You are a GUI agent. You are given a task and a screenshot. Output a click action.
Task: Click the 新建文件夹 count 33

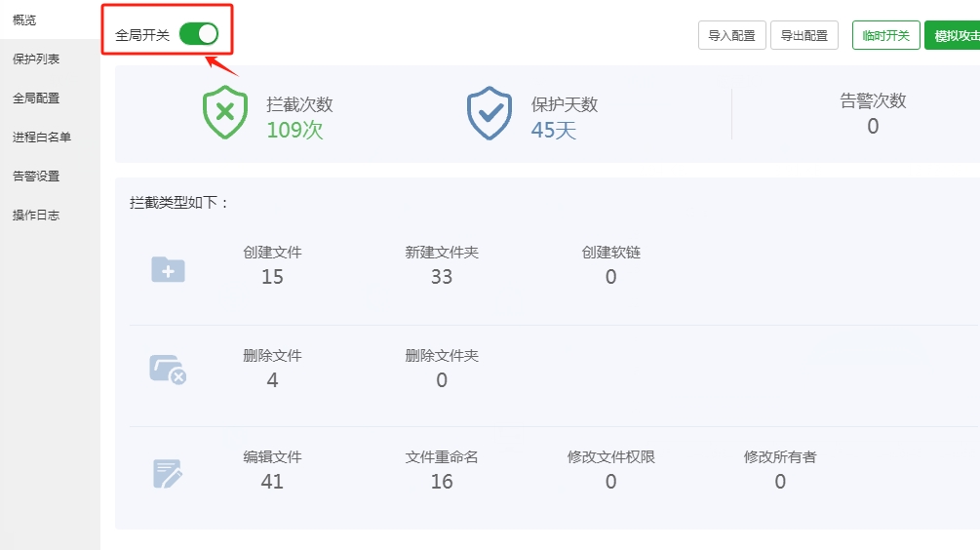[442, 277]
